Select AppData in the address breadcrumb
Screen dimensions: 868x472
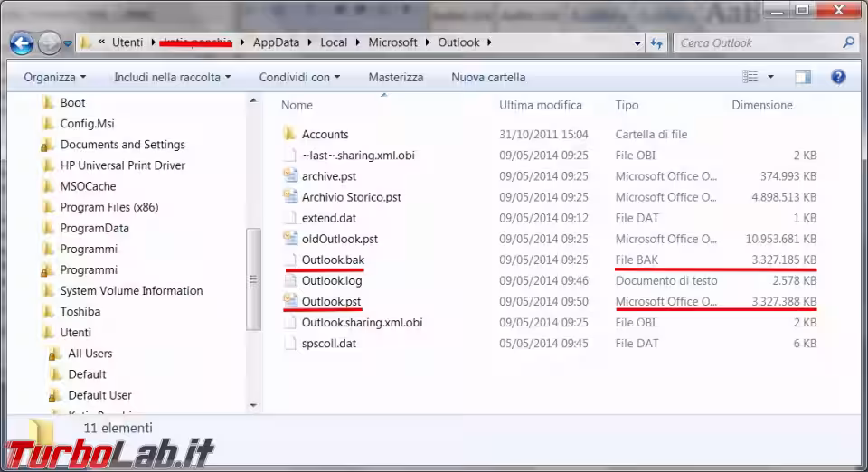276,42
